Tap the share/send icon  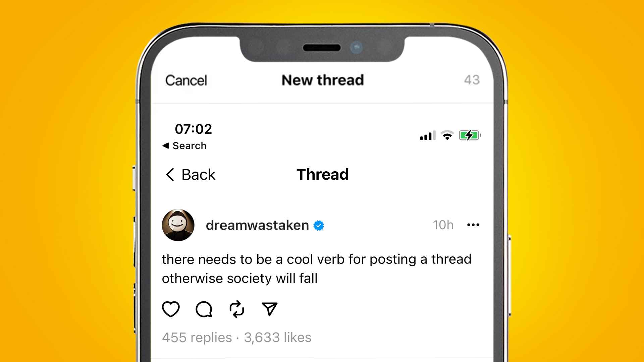tap(269, 309)
